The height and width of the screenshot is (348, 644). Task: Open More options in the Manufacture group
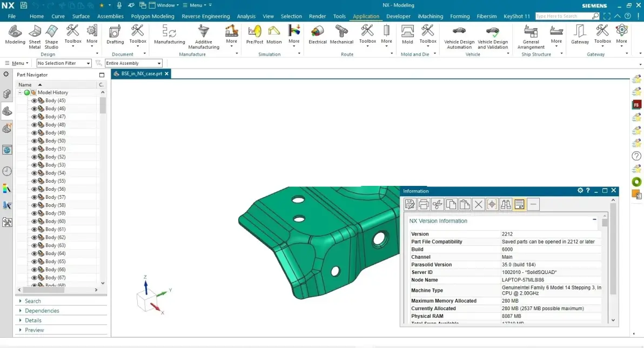pyautogui.click(x=231, y=35)
